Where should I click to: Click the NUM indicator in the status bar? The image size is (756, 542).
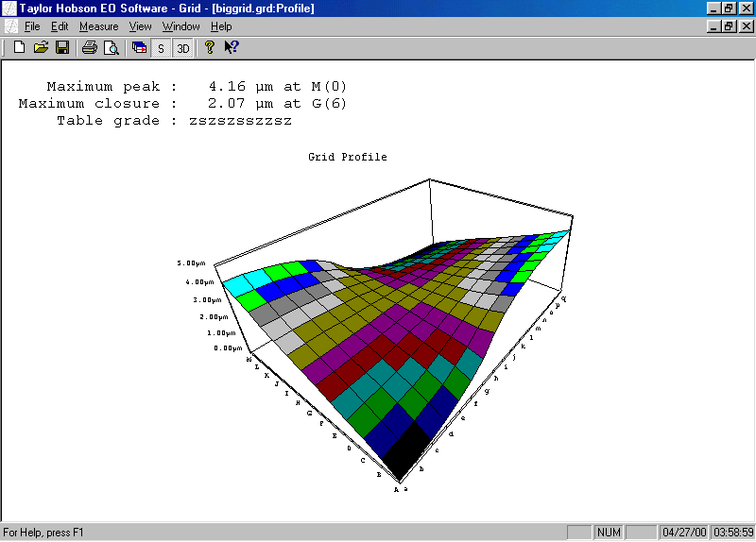[x=609, y=533]
